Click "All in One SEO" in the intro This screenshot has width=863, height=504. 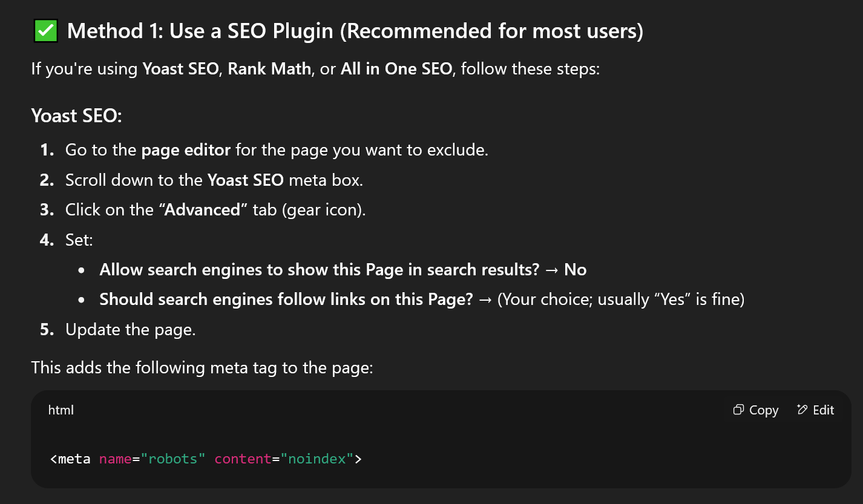[x=396, y=69]
